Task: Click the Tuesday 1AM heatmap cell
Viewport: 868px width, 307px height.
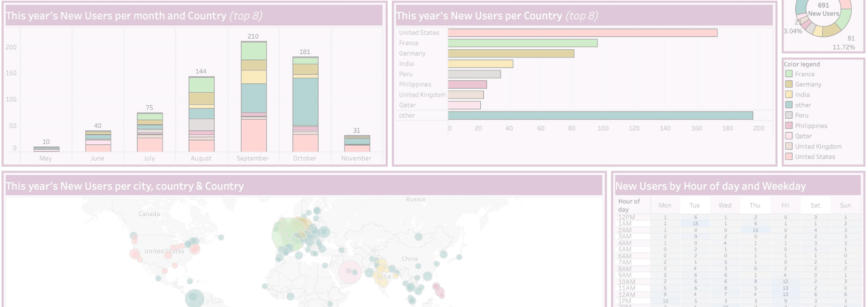Action: point(695,223)
